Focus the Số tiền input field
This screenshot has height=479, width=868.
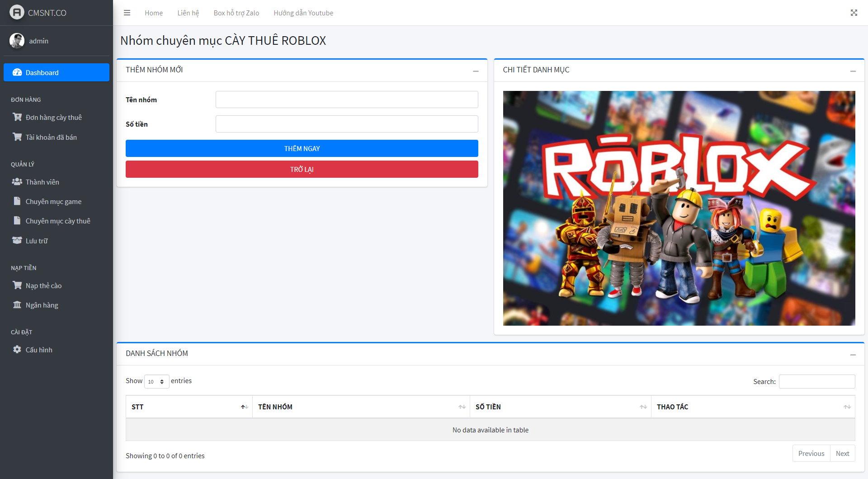(347, 124)
